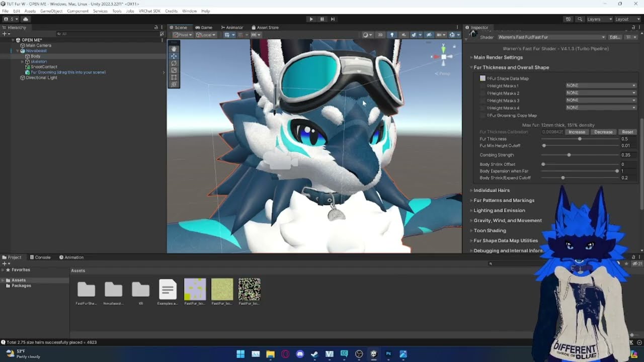
Task: Switch to the Game tab
Action: click(204, 28)
